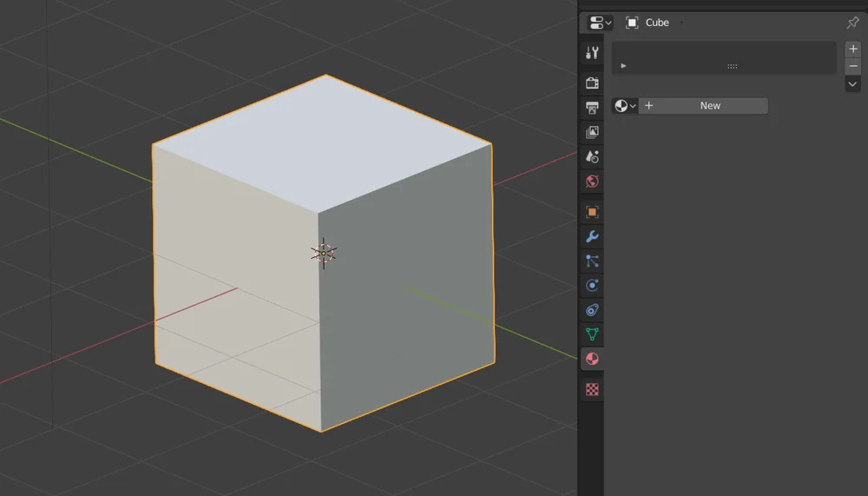Open the orange Object properties tab

[592, 212]
